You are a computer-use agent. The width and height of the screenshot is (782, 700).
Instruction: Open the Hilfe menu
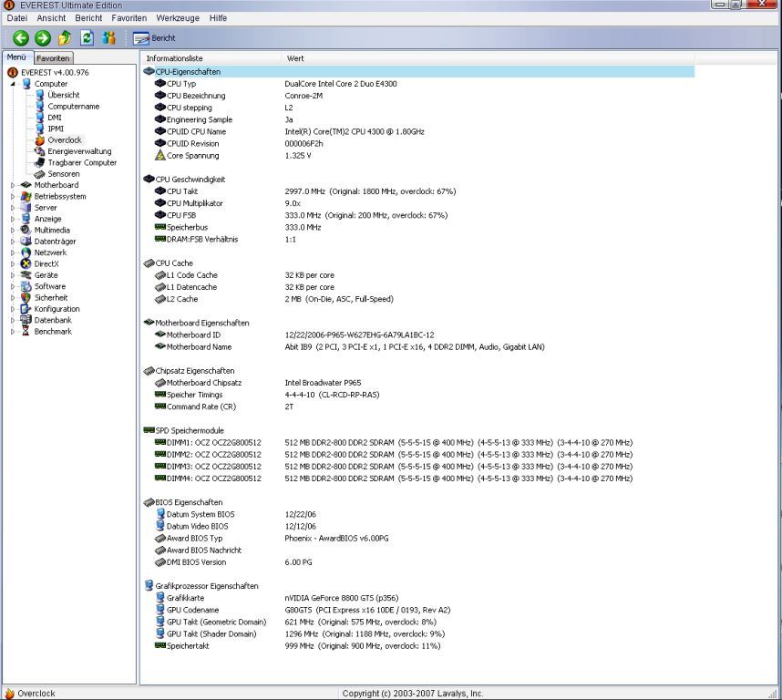click(218, 18)
